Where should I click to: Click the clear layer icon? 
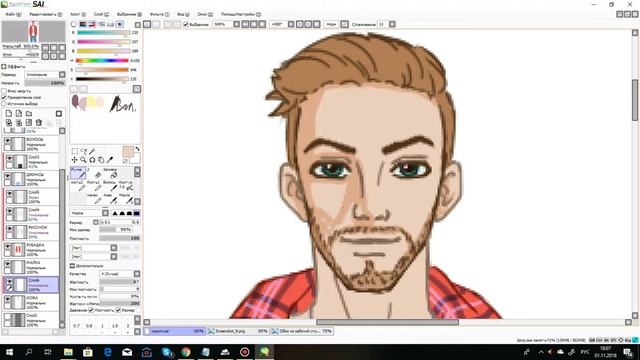[29, 122]
